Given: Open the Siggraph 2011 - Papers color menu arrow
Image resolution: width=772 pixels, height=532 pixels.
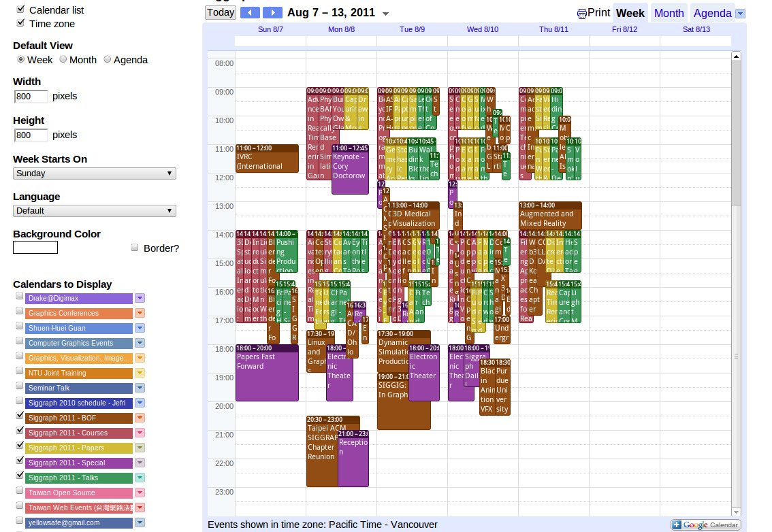Looking at the screenshot, I should (140, 448).
